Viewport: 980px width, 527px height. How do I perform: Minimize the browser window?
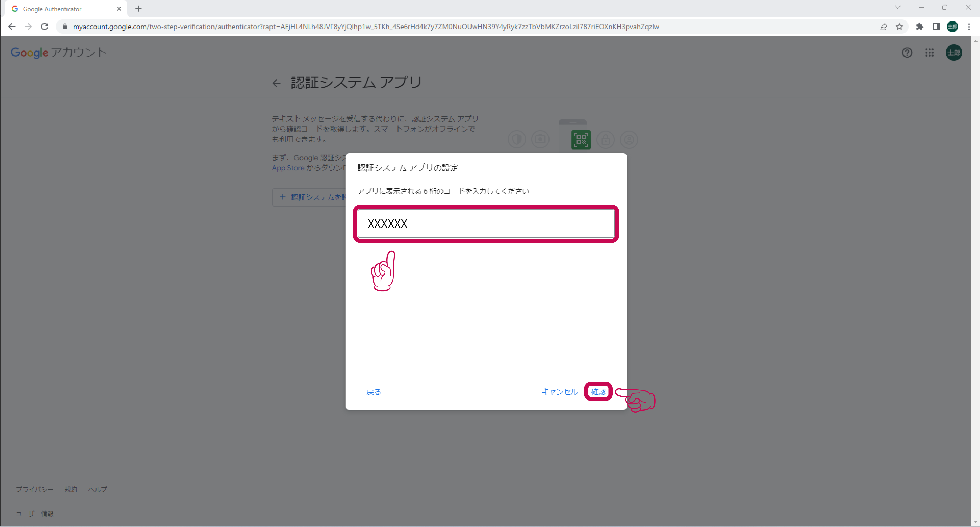921,7
